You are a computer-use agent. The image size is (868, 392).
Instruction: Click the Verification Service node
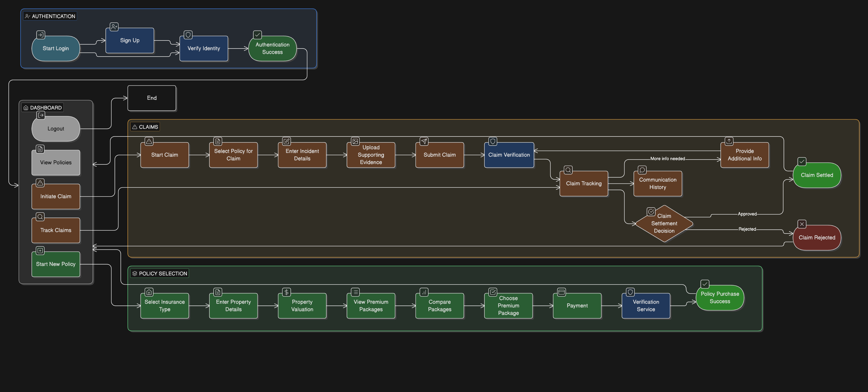click(x=646, y=306)
